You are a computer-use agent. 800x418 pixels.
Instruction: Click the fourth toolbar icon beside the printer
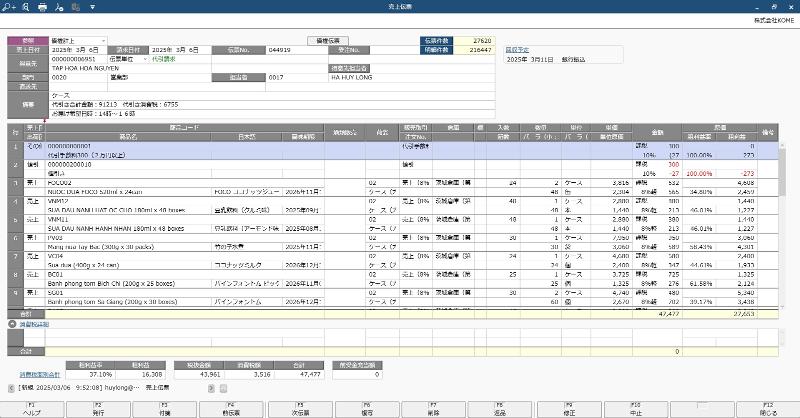(x=60, y=6)
